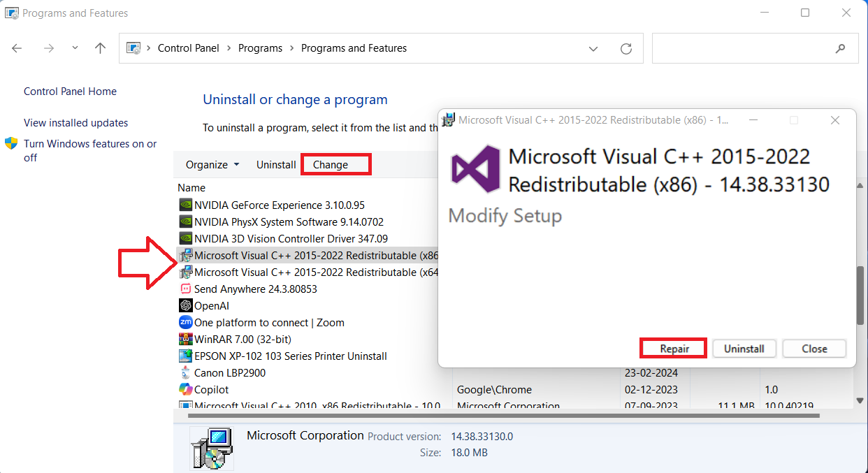
Task: Click the Control Panel icon in the address bar
Action: point(133,48)
